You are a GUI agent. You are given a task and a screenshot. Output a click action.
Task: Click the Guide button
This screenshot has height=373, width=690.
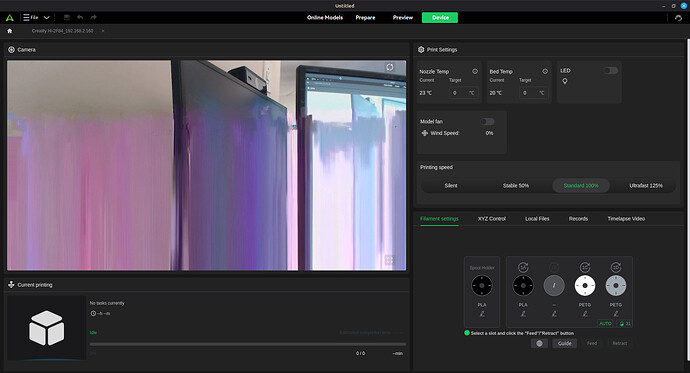click(565, 344)
